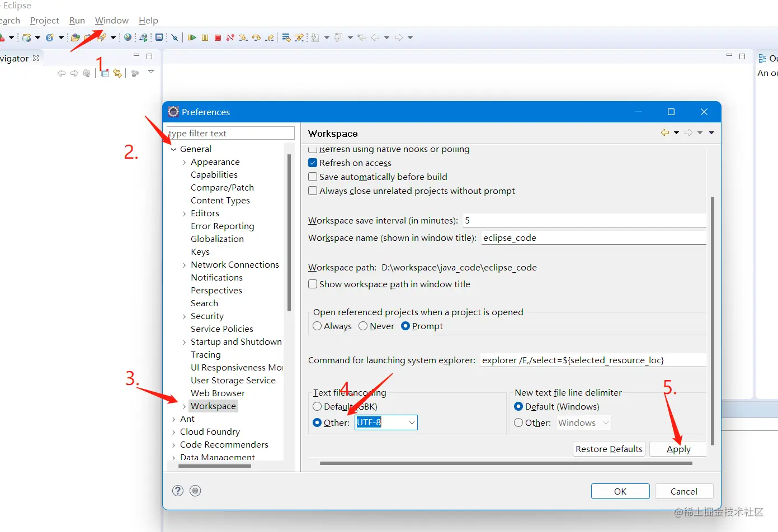778x532 pixels.
Task: Open the Help menu
Action: tap(148, 21)
